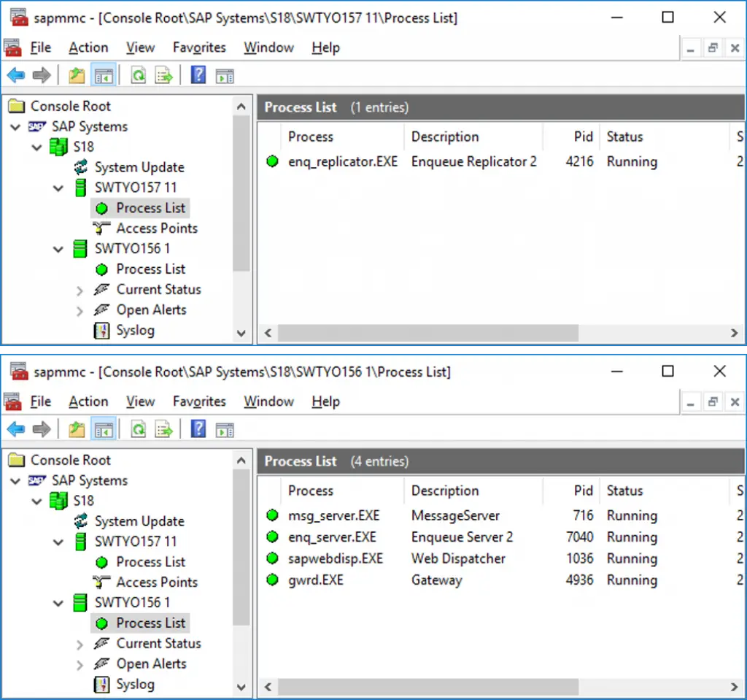Click Up One Level icon in top window

click(77, 75)
